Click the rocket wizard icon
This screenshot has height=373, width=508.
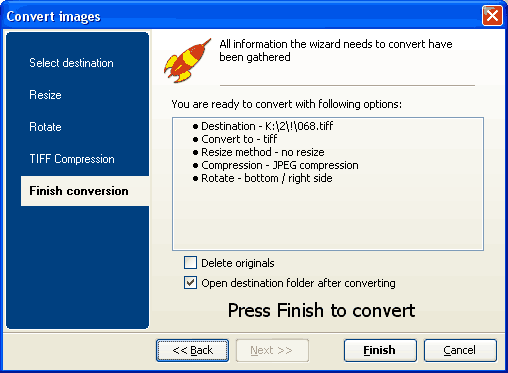[x=187, y=60]
